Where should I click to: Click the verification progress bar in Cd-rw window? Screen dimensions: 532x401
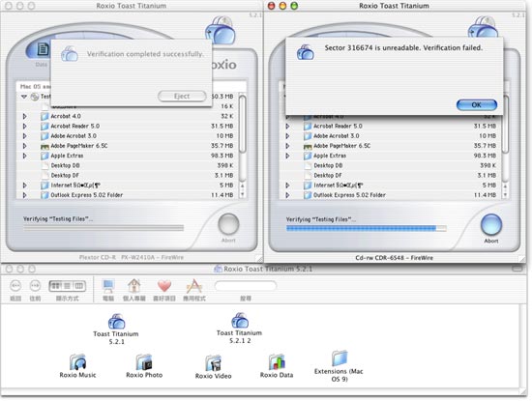(367, 228)
